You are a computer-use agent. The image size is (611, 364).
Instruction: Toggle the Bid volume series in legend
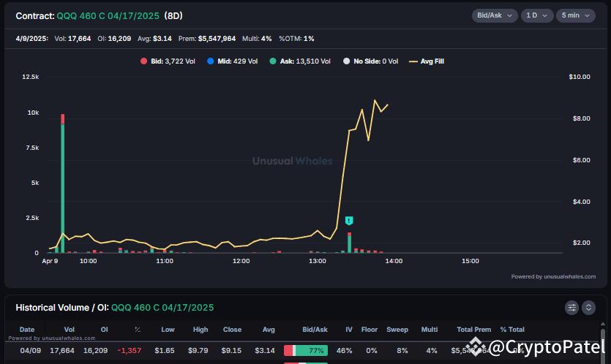(168, 61)
